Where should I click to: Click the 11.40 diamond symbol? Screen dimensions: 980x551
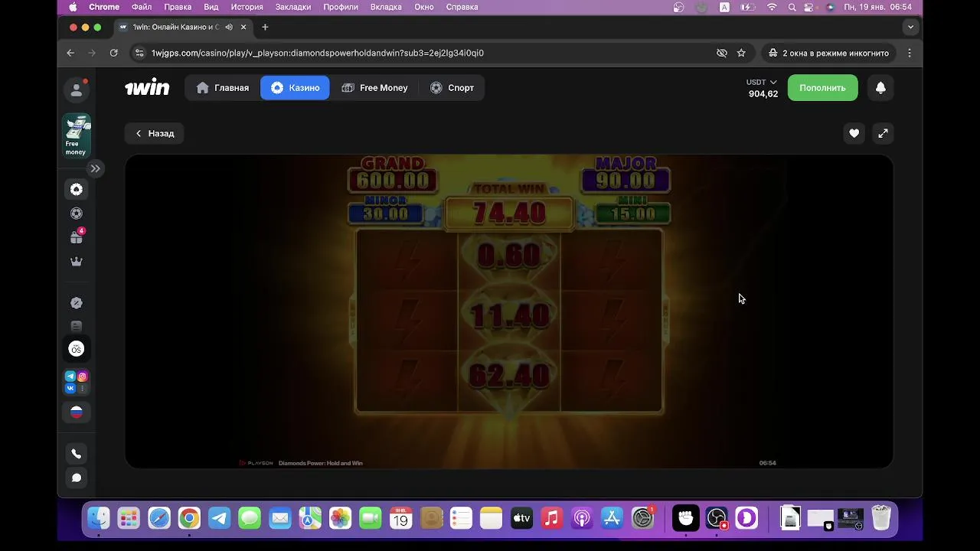(x=509, y=315)
